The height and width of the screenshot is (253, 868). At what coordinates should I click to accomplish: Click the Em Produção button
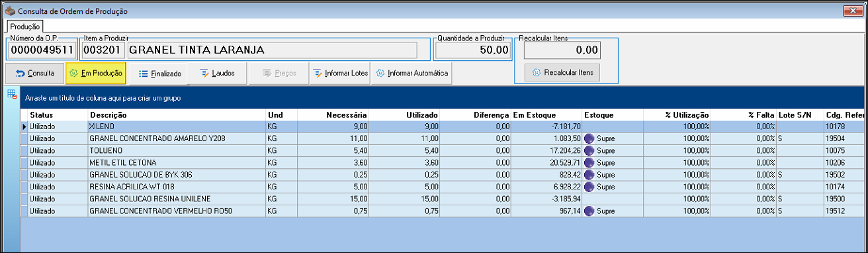tap(96, 74)
